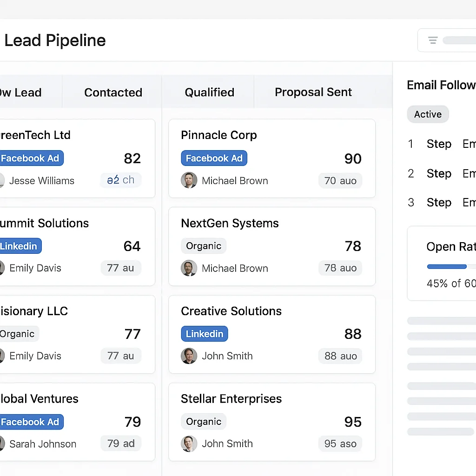Click the 95 aso badge
476x476 pixels.
click(340, 443)
